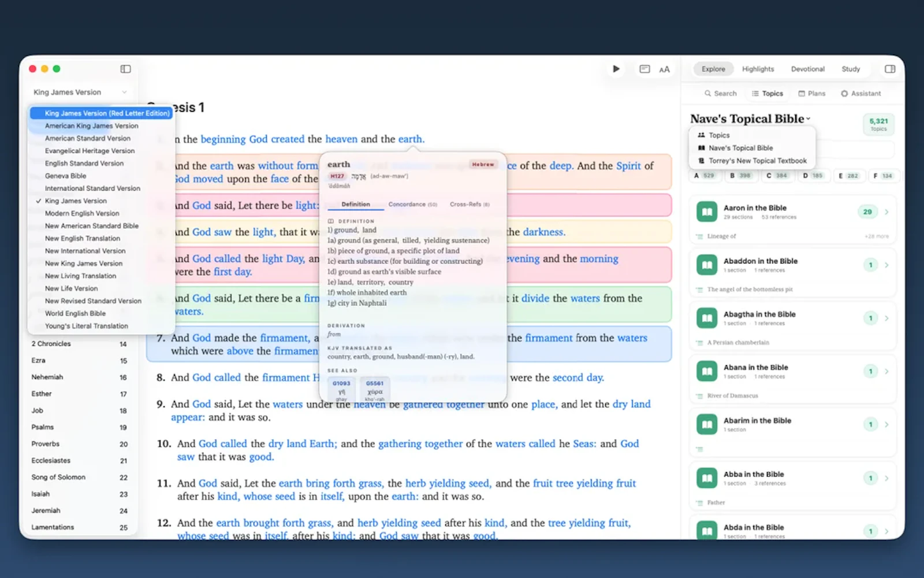Choose Nave's Topical Bible menu entry

[x=752, y=148]
